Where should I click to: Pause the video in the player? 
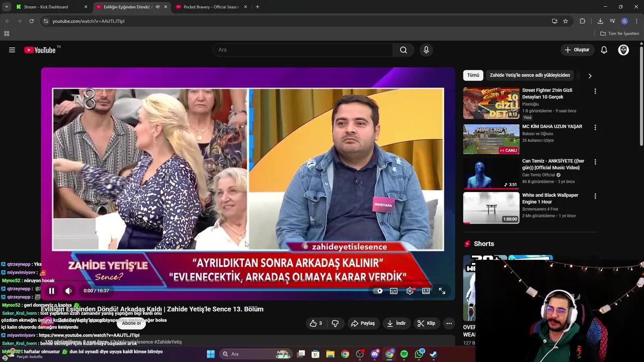point(51,291)
